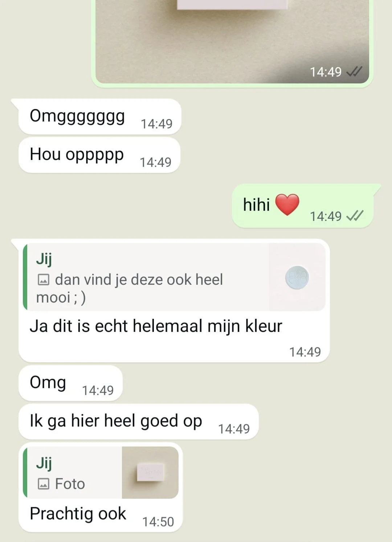Screen dimensions: 392x542
Task: Tap the short 'Omg' message
Action: click(70, 383)
